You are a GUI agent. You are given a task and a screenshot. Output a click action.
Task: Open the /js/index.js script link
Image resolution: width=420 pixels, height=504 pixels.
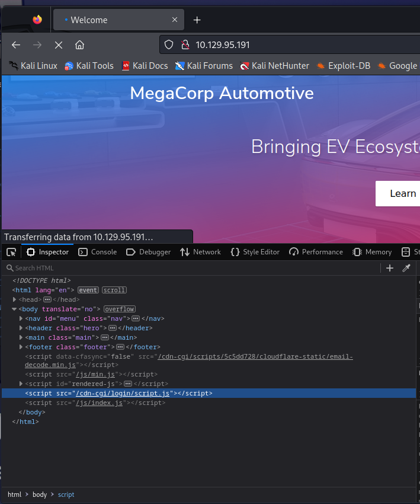(99, 403)
